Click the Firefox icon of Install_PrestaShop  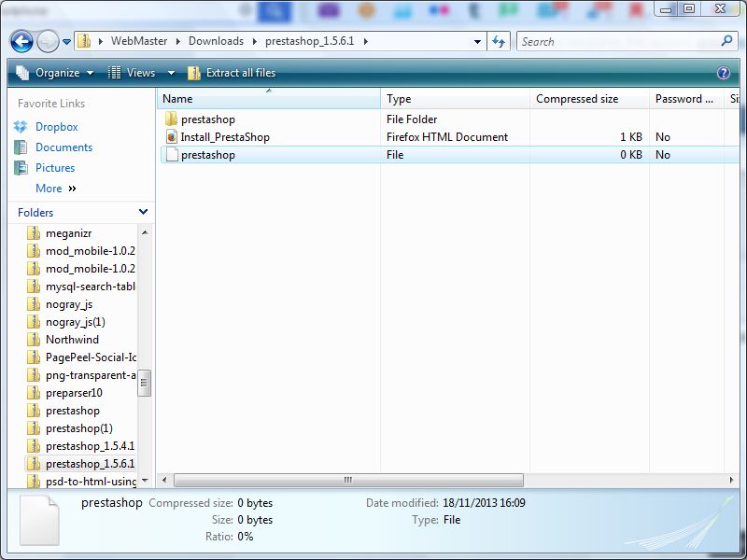point(172,137)
